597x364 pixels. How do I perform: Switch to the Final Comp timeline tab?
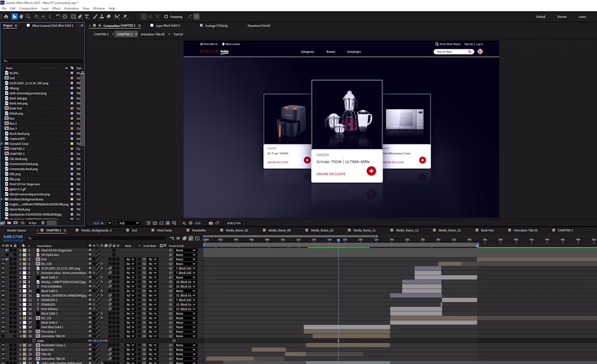[x=164, y=231]
